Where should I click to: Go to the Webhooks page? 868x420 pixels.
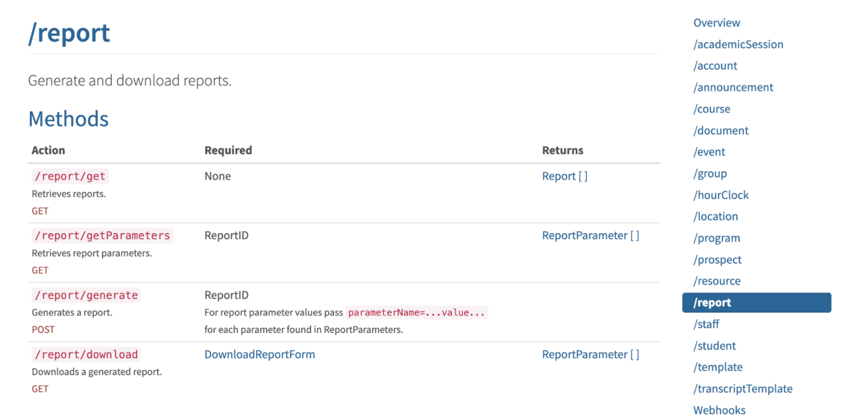[719, 410]
